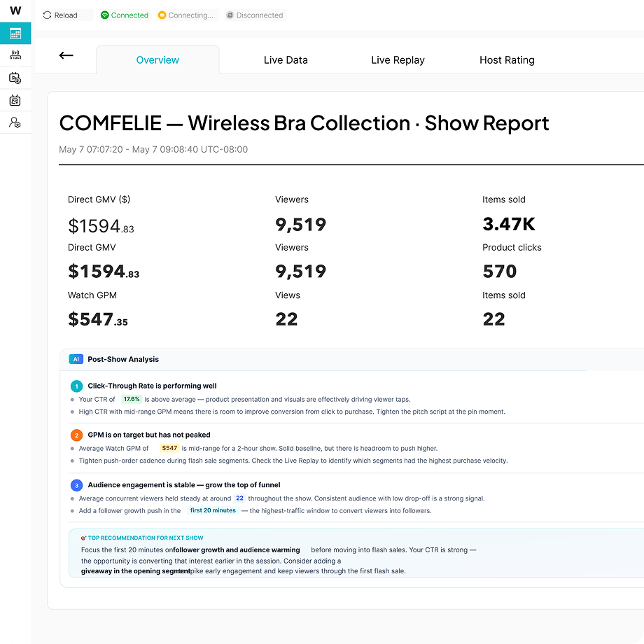644x644 pixels.
Task: Open the TV mail sidebar icon
Action: (x=15, y=100)
